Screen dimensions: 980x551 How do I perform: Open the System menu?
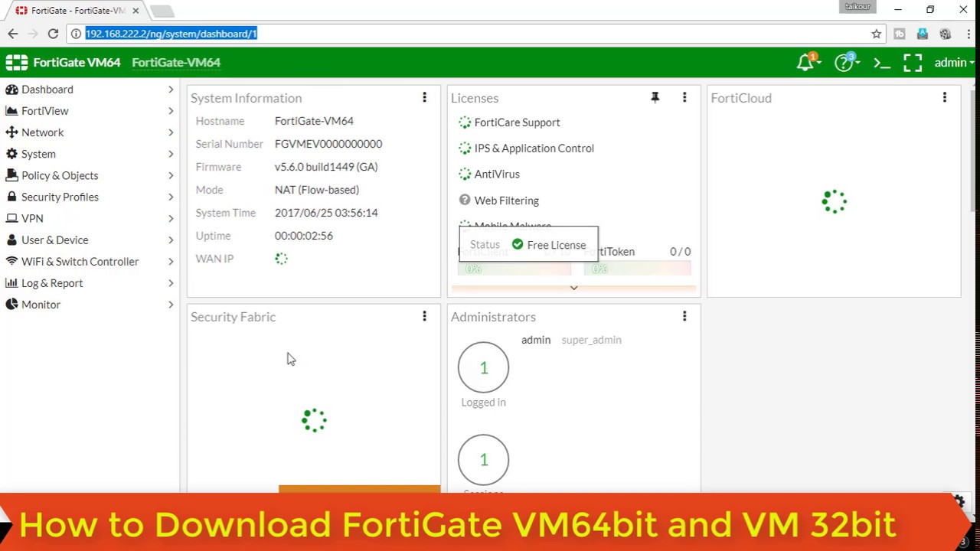point(90,154)
